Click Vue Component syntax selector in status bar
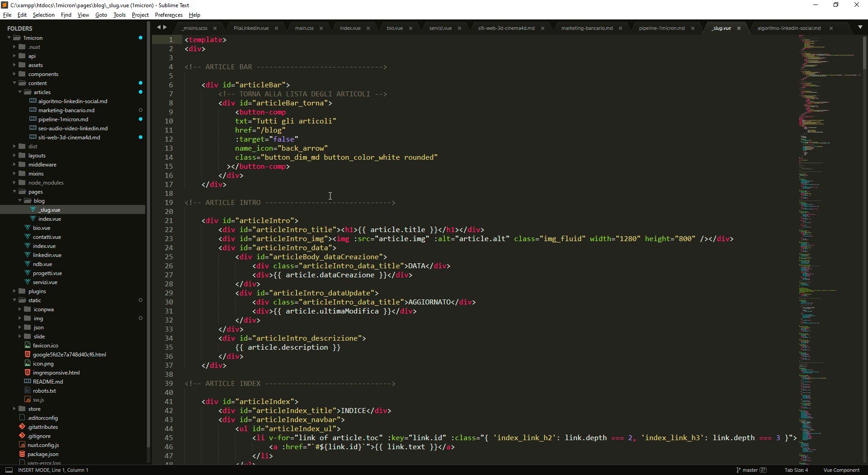Image resolution: width=868 pixels, height=475 pixels. point(841,470)
